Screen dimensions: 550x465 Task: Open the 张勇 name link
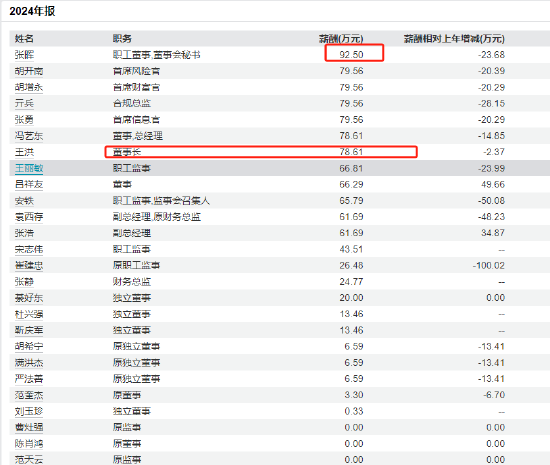pyautogui.click(x=24, y=120)
